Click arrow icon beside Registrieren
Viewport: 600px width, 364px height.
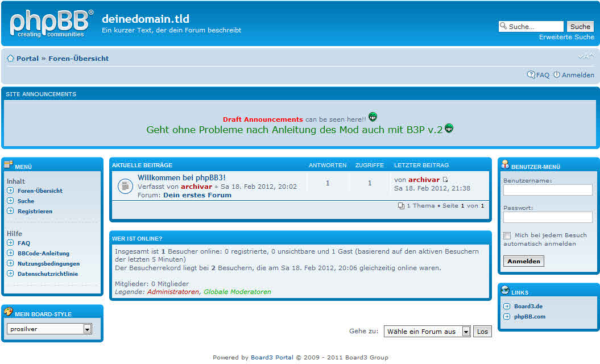[10, 211]
